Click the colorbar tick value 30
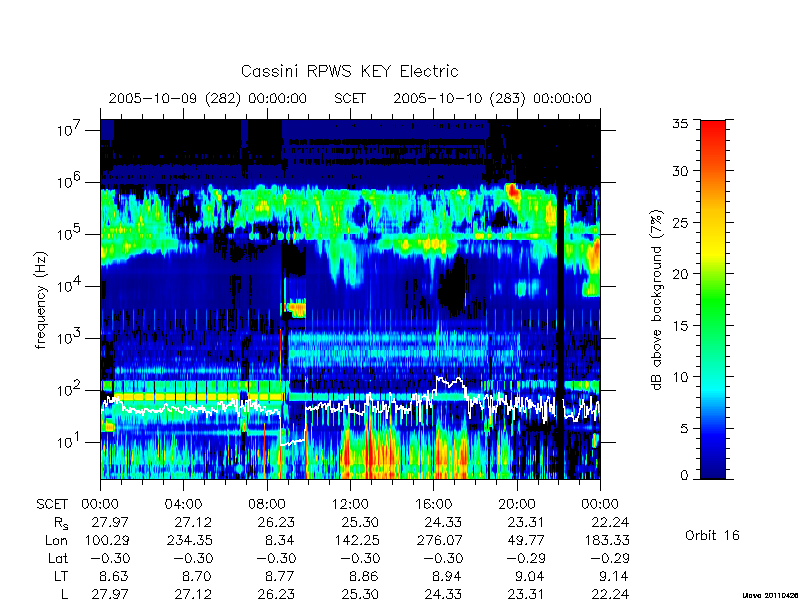The image size is (800, 600). [x=680, y=170]
